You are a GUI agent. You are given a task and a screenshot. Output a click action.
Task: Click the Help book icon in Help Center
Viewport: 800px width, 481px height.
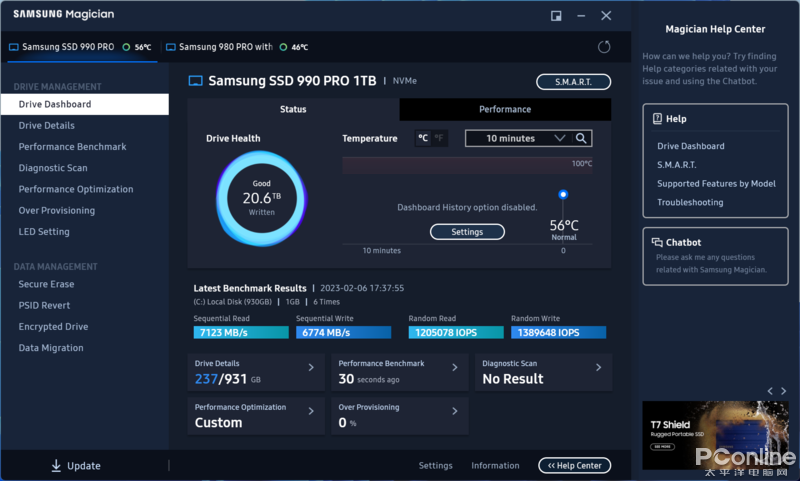click(x=658, y=118)
